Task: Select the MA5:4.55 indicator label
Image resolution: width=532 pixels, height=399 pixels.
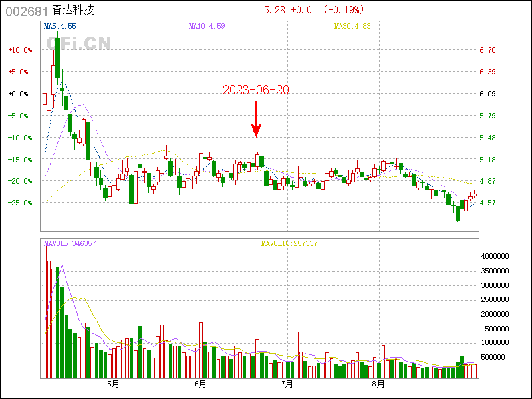Action: coord(60,26)
